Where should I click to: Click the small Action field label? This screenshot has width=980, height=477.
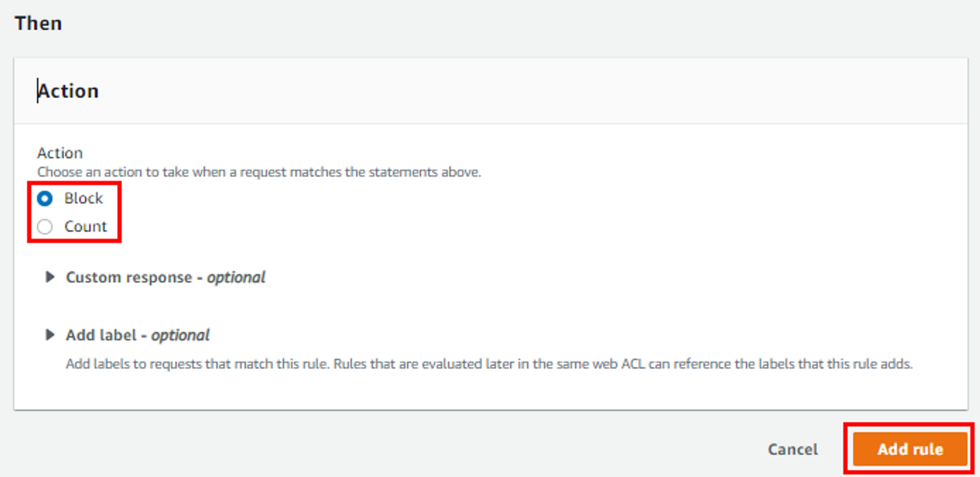pos(60,153)
